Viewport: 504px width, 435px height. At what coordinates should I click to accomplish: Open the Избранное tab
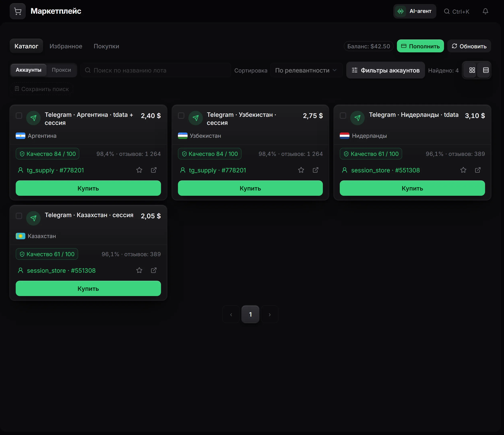pyautogui.click(x=66, y=46)
